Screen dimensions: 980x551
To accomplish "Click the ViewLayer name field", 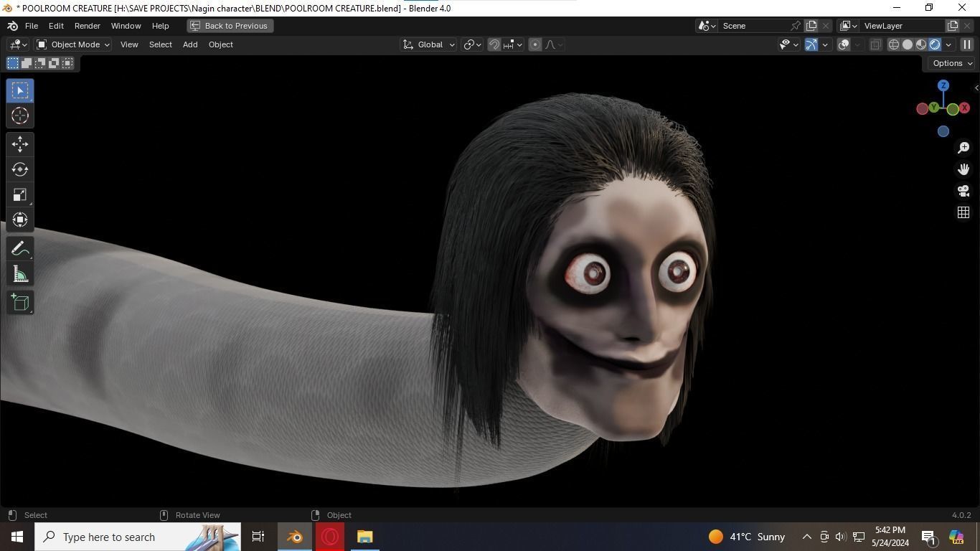I will click(900, 26).
